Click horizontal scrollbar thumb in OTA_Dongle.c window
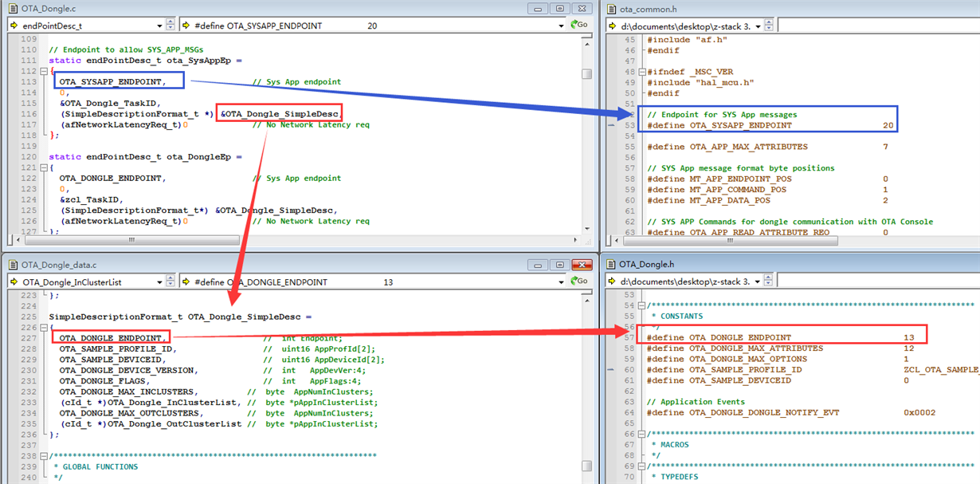 (x=131, y=239)
